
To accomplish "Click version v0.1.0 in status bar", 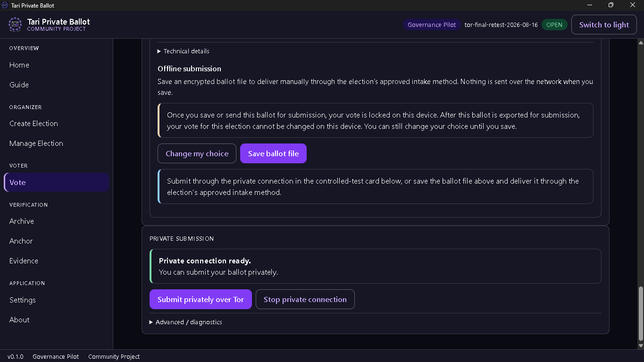I will [x=16, y=356].
